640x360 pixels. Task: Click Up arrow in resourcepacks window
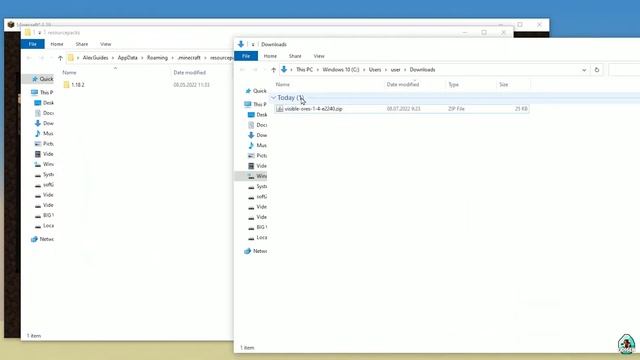tap(60, 58)
